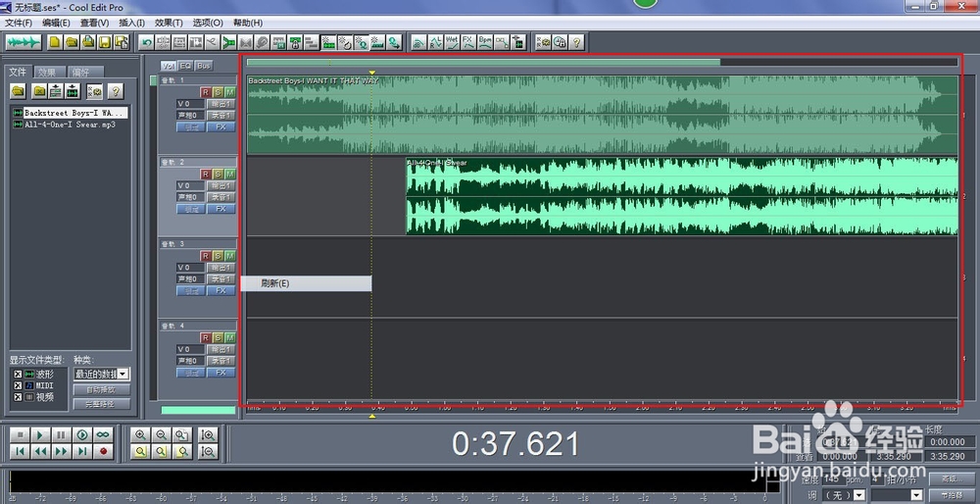Image resolution: width=980 pixels, height=504 pixels.
Task: Jump to the end of the session
Action: (x=82, y=451)
